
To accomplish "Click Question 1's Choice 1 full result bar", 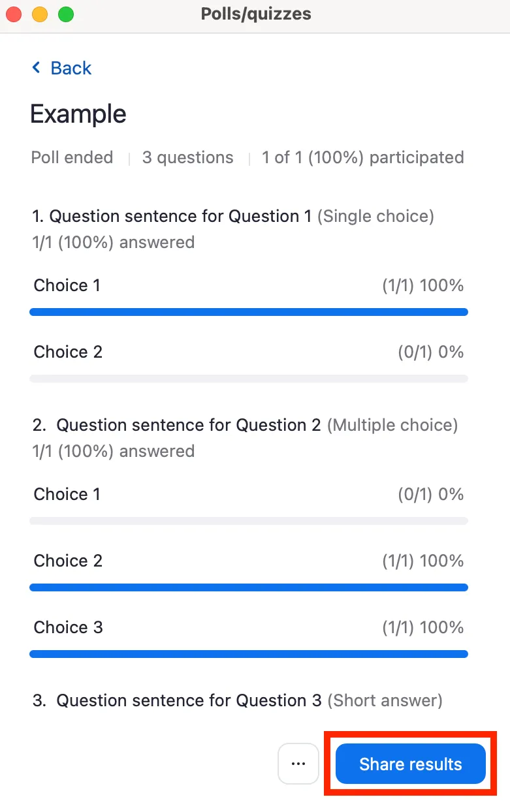I will click(249, 312).
